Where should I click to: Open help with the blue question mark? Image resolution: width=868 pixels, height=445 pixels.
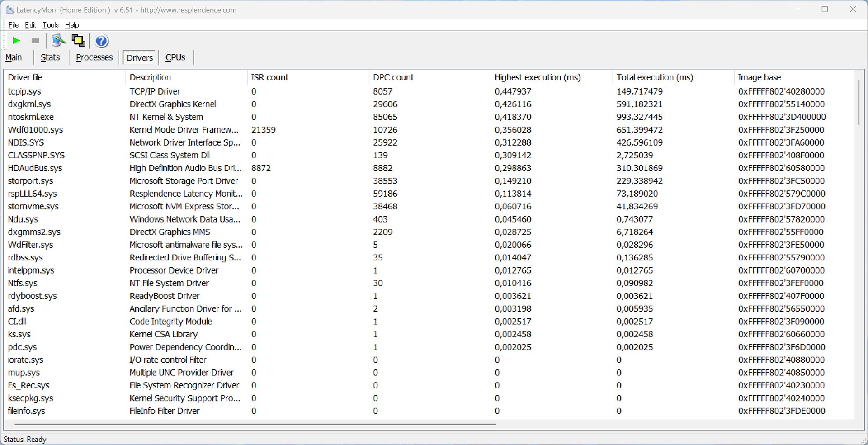pos(102,41)
